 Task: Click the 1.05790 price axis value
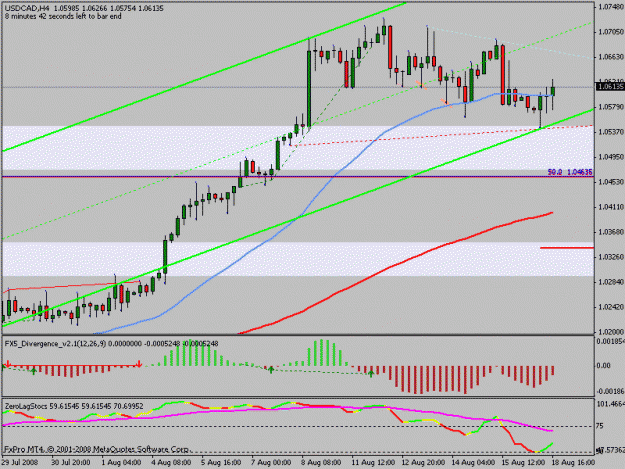[611, 107]
